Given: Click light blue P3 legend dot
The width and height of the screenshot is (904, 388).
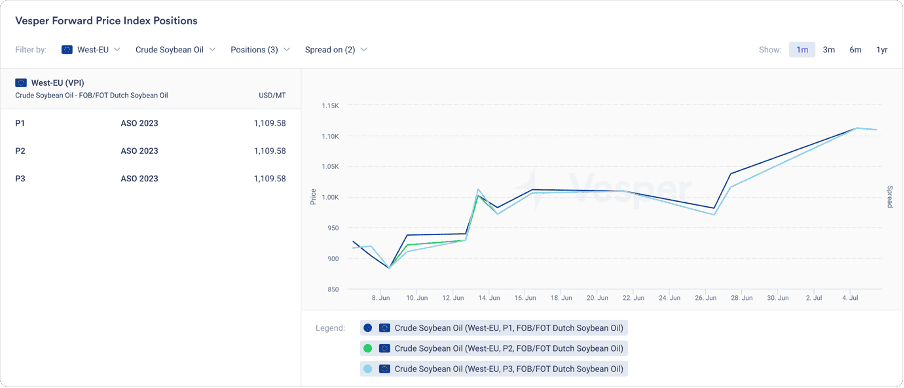Looking at the screenshot, I should click(x=368, y=368).
